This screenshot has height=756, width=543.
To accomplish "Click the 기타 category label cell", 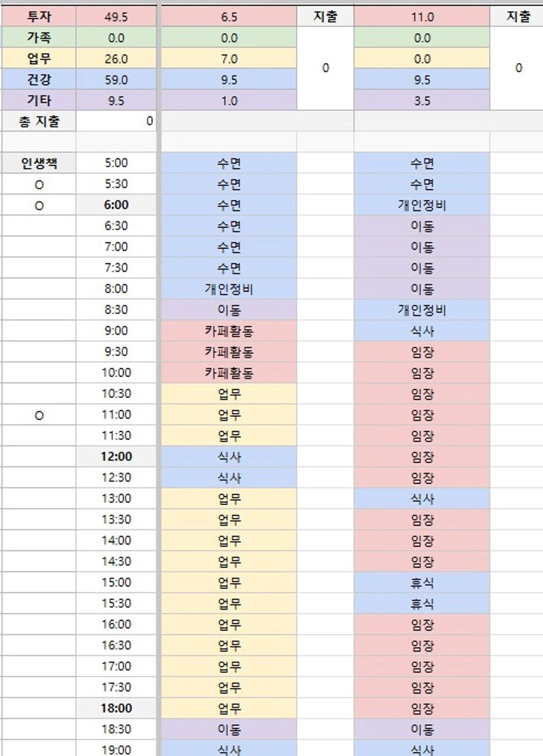I will (x=39, y=101).
